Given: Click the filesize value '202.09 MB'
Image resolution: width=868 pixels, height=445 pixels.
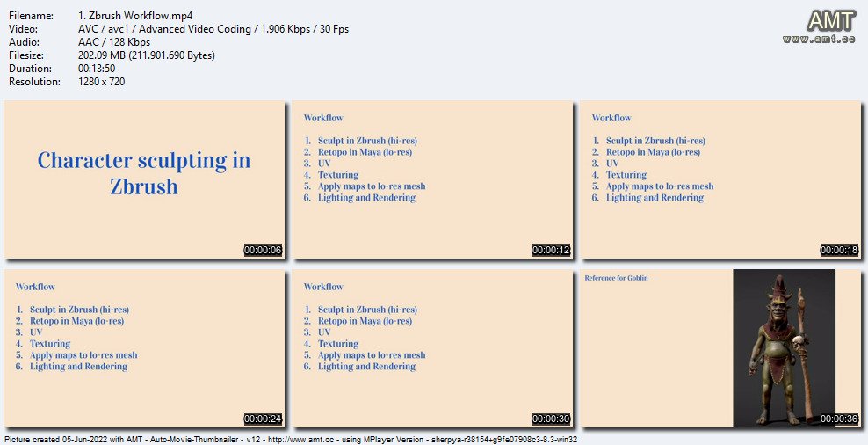Looking at the screenshot, I should (147, 55).
